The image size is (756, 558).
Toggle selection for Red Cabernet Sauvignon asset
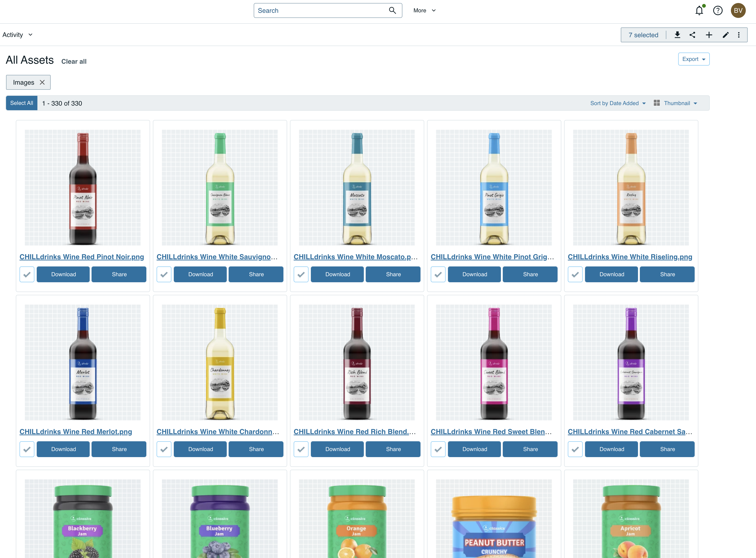coord(575,449)
